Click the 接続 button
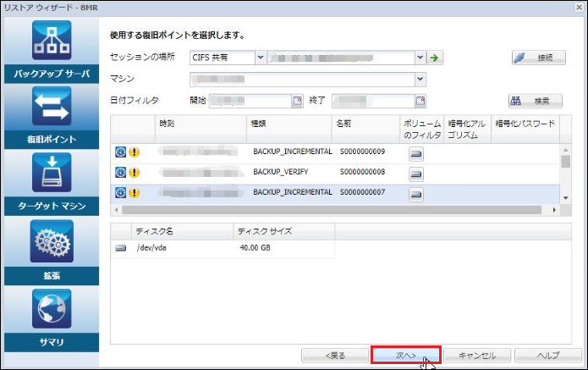Screen dimensions: 588x370 pos(539,58)
